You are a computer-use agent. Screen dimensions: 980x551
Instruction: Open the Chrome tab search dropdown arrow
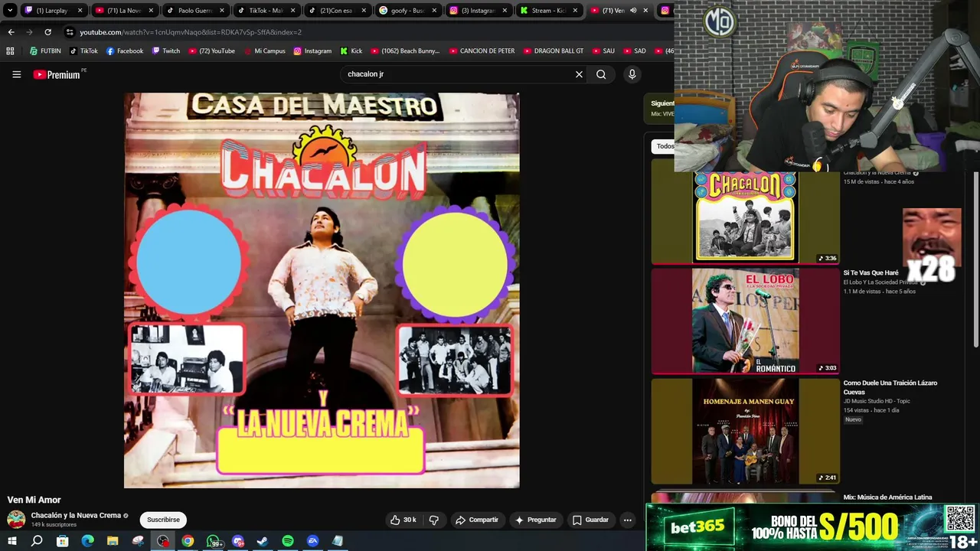tap(10, 11)
